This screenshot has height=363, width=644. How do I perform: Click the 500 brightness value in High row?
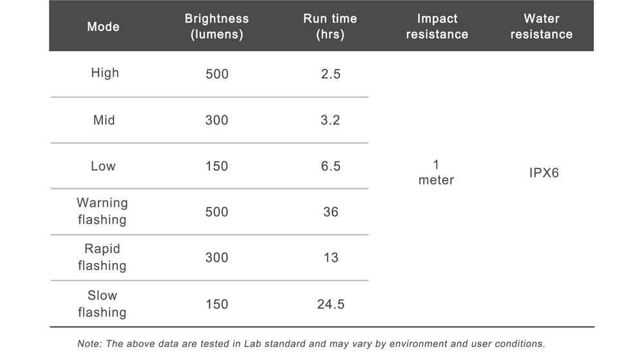(x=217, y=74)
